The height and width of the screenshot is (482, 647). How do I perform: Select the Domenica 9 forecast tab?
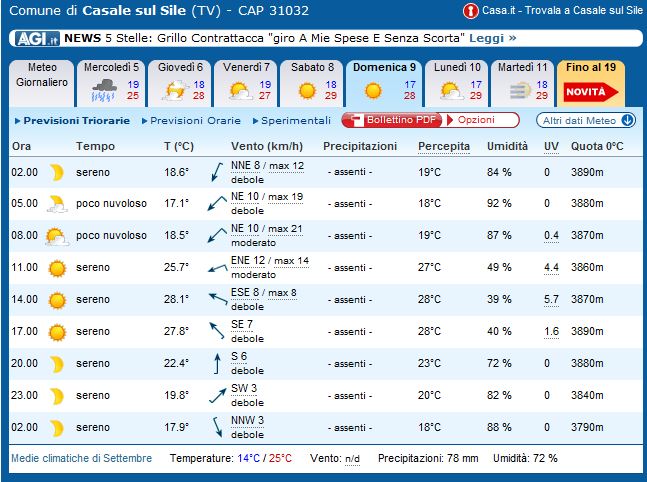tap(383, 83)
